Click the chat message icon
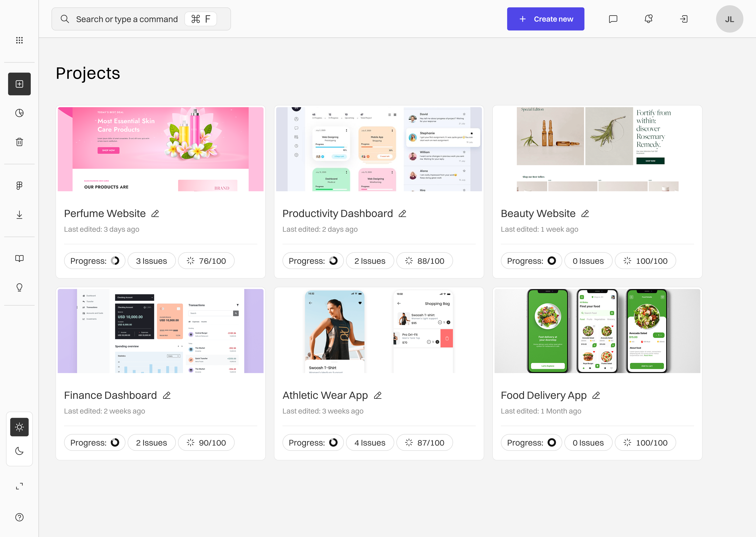Screen dimensions: 756x537 613,19
